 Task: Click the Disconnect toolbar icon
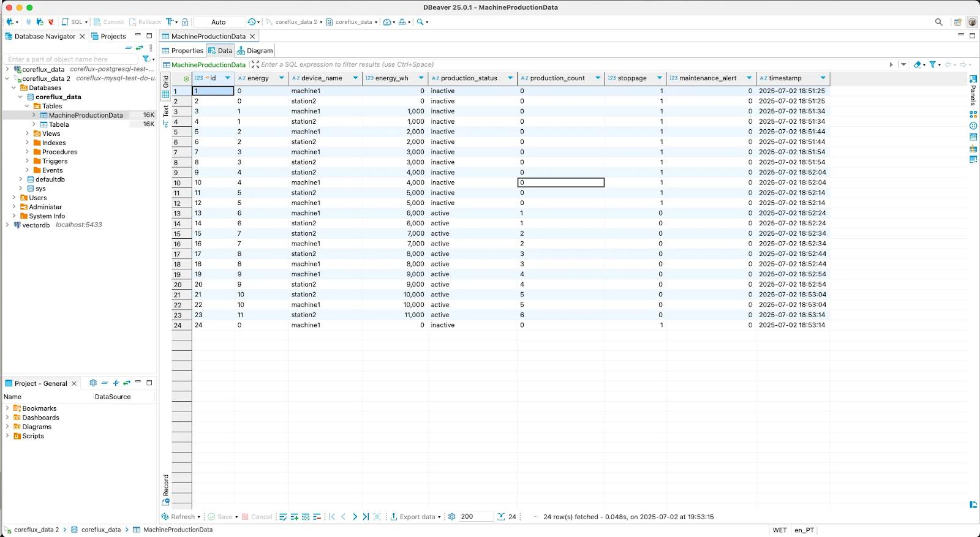coord(51,22)
